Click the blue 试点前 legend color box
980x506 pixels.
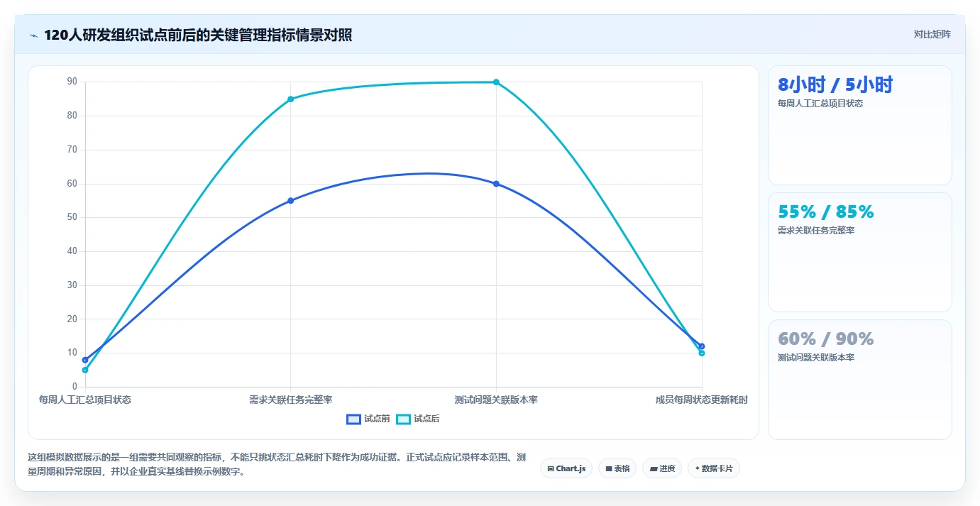coord(353,419)
